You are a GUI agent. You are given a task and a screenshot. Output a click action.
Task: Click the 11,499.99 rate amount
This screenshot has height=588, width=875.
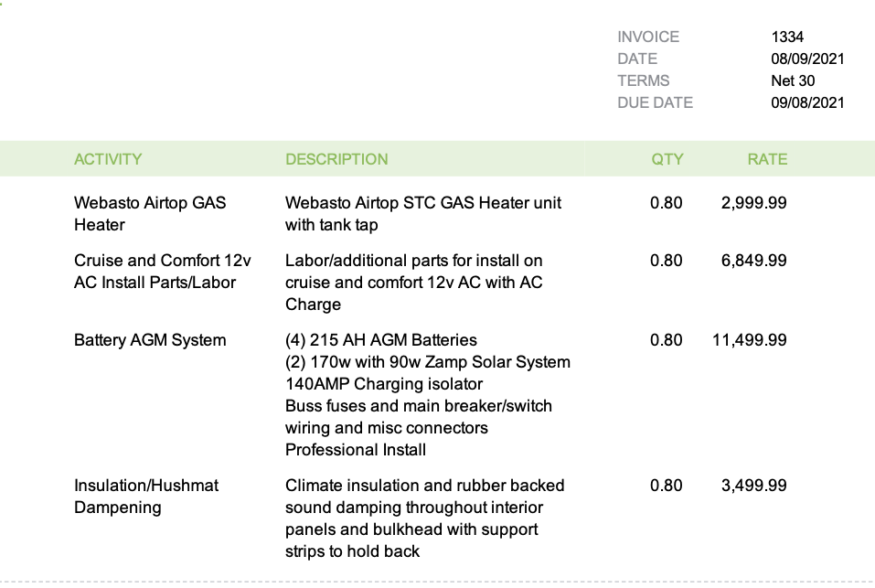(x=749, y=340)
